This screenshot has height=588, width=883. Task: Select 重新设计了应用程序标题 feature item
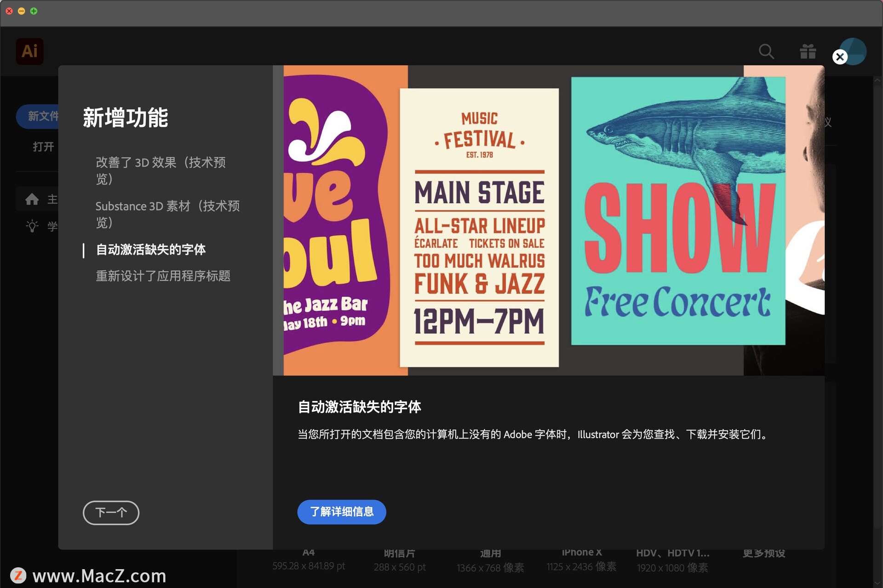coord(163,276)
